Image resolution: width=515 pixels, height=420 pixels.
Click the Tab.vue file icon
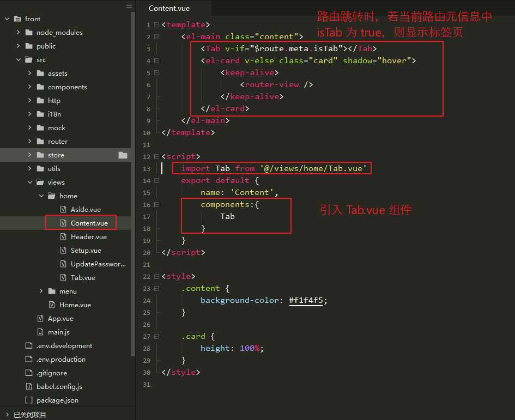(63, 277)
